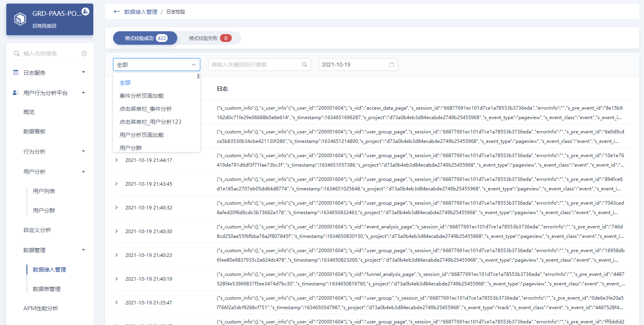
Task: Click the 招商局集团 organization label
Action: click(44, 26)
